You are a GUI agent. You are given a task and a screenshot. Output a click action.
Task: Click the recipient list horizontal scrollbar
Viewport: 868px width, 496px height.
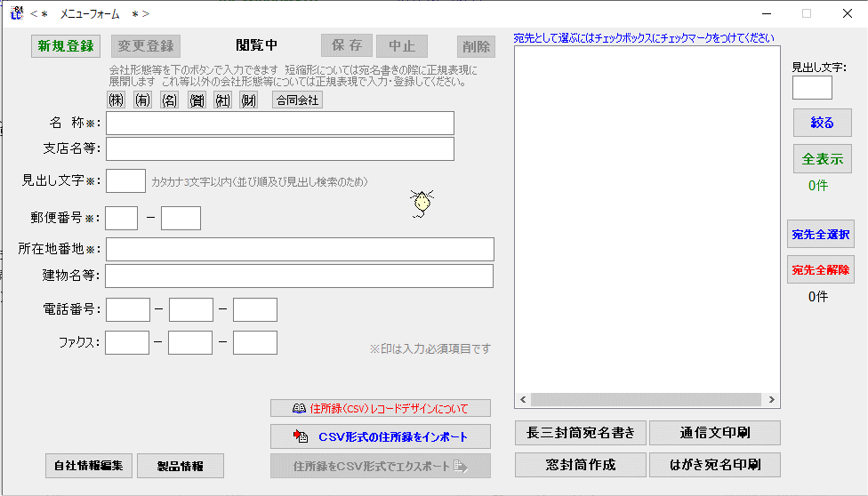647,400
